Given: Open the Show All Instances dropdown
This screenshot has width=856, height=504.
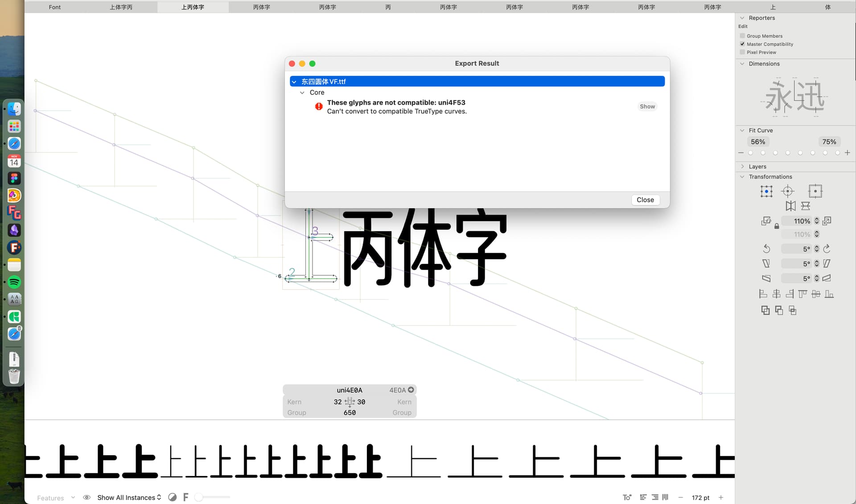Looking at the screenshot, I should click(129, 497).
